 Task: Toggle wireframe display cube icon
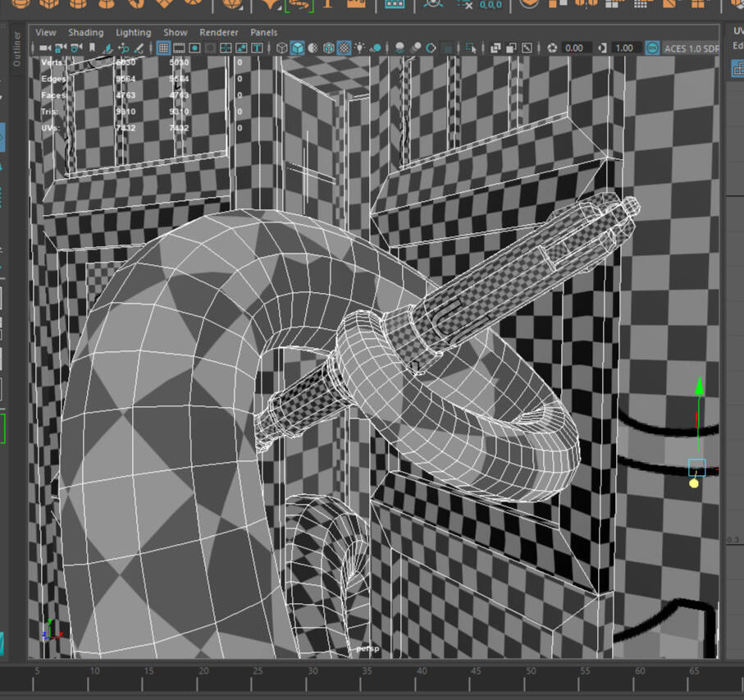[x=282, y=48]
